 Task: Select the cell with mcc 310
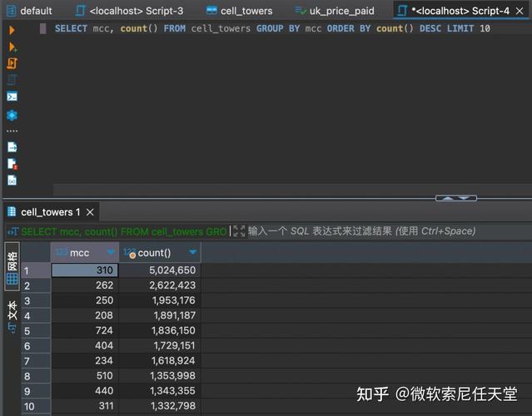pos(85,270)
